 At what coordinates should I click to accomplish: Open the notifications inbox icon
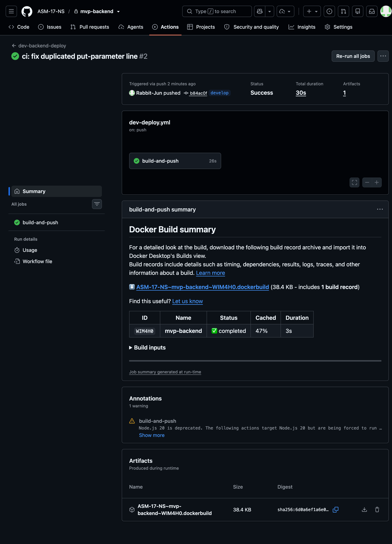[372, 11]
